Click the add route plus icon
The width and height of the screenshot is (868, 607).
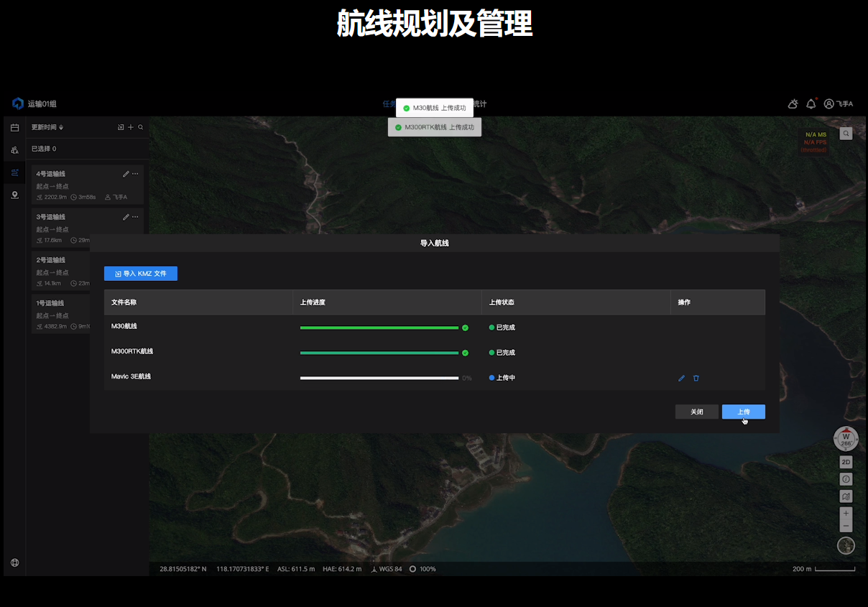pos(131,127)
